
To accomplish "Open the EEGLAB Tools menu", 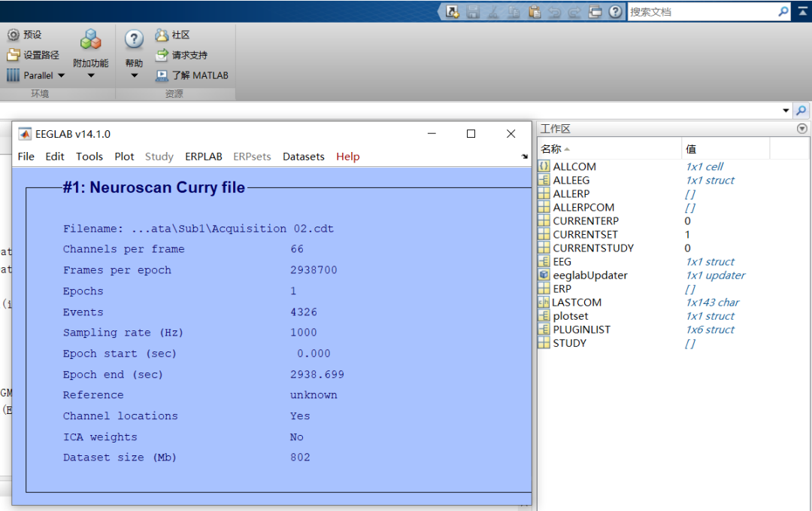I will click(89, 157).
